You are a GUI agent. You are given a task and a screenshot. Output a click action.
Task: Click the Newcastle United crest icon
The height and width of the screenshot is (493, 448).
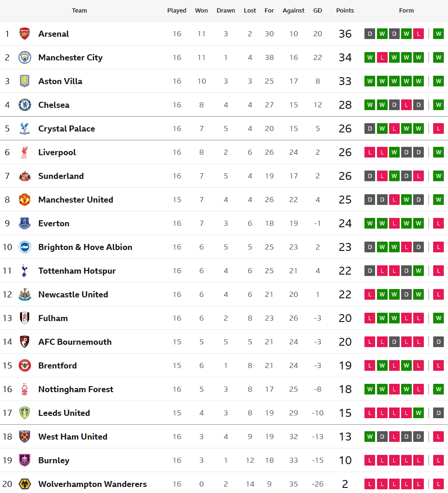25,294
